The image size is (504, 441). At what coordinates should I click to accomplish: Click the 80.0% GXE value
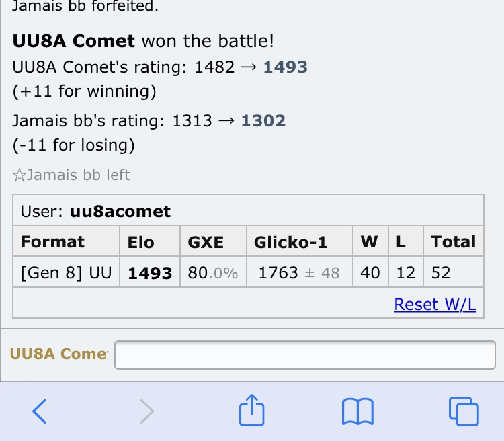pos(212,273)
